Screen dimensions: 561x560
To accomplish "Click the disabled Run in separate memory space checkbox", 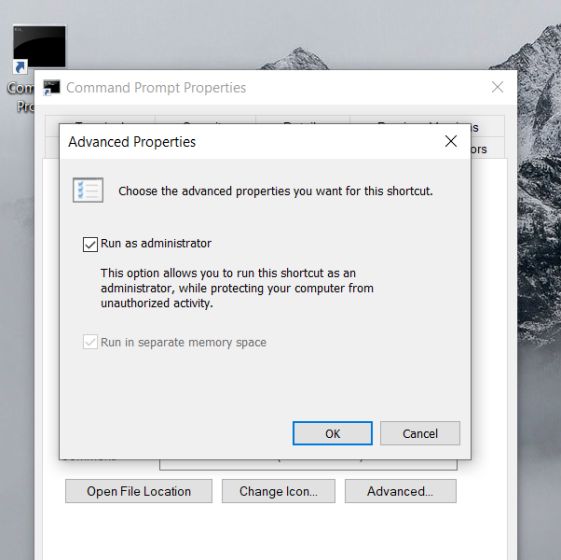I will pyautogui.click(x=90, y=342).
